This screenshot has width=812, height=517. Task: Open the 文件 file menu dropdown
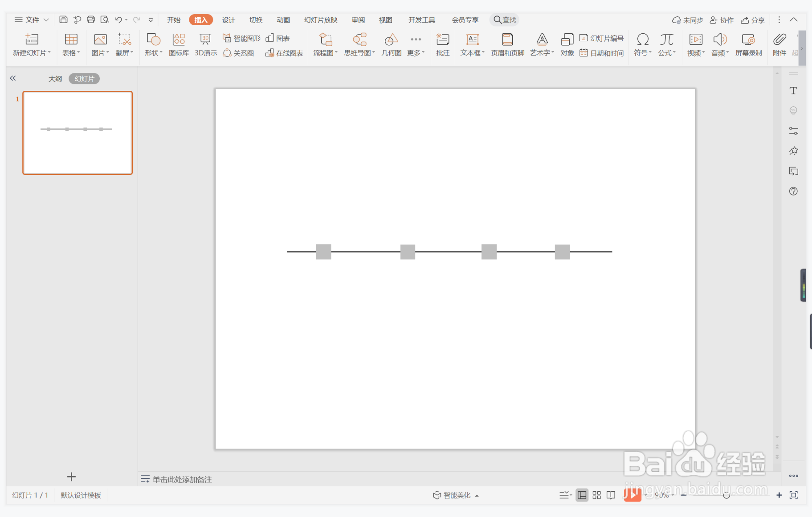(x=32, y=20)
